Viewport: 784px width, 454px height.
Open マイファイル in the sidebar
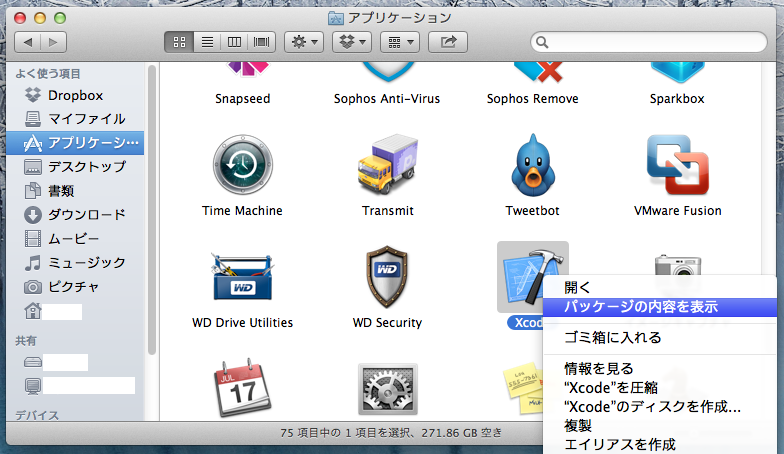pyautogui.click(x=75, y=119)
